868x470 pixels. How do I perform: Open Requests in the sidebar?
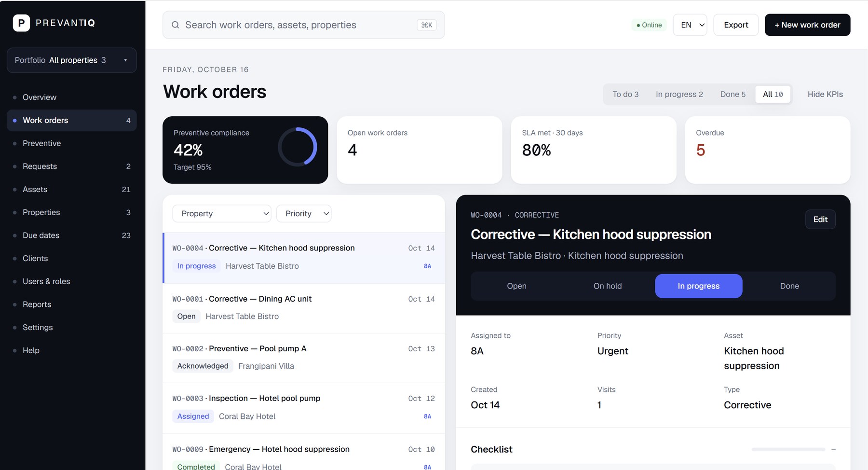[x=71, y=166]
